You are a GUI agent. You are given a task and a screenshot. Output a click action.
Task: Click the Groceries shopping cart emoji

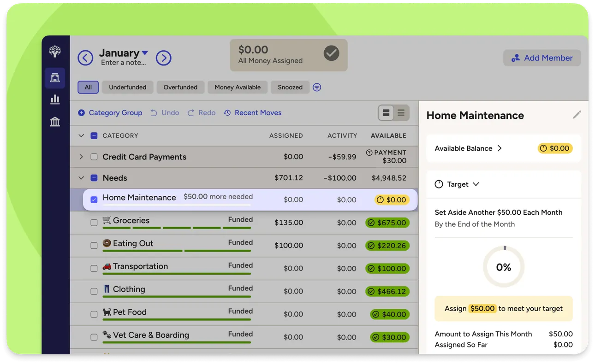107,220
